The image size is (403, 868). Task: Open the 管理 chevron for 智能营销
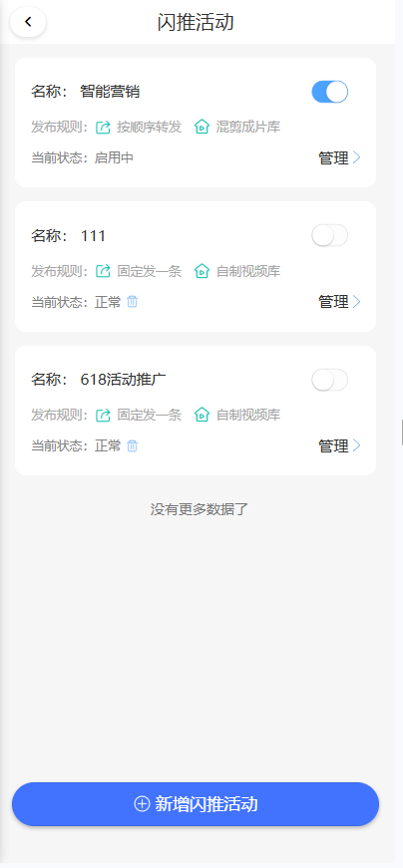coord(356,157)
